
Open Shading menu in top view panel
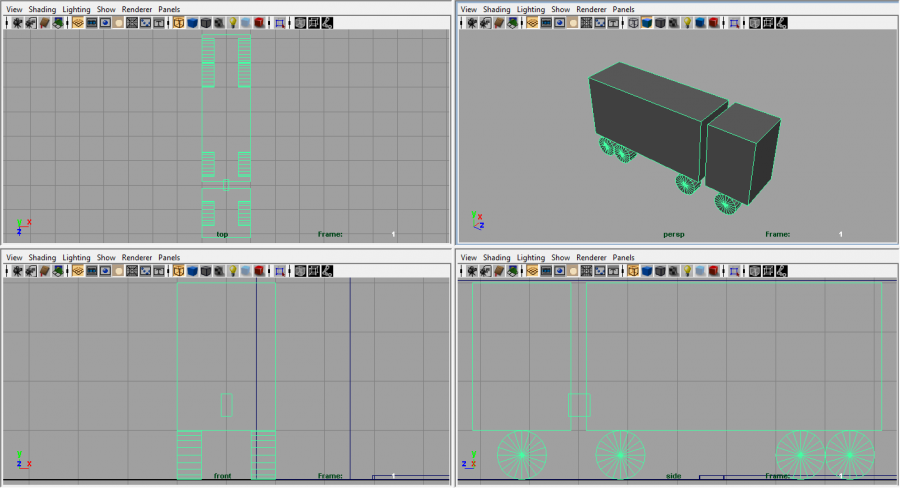pos(42,9)
